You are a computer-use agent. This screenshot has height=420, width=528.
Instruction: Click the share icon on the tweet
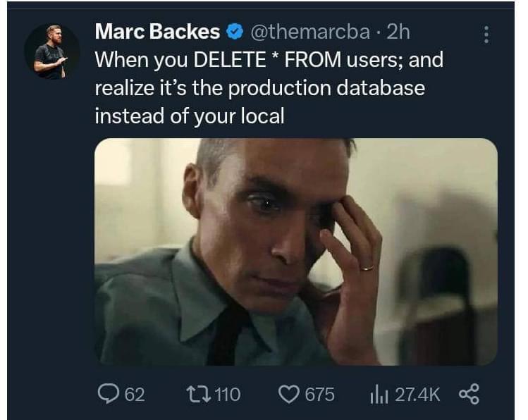click(x=468, y=394)
